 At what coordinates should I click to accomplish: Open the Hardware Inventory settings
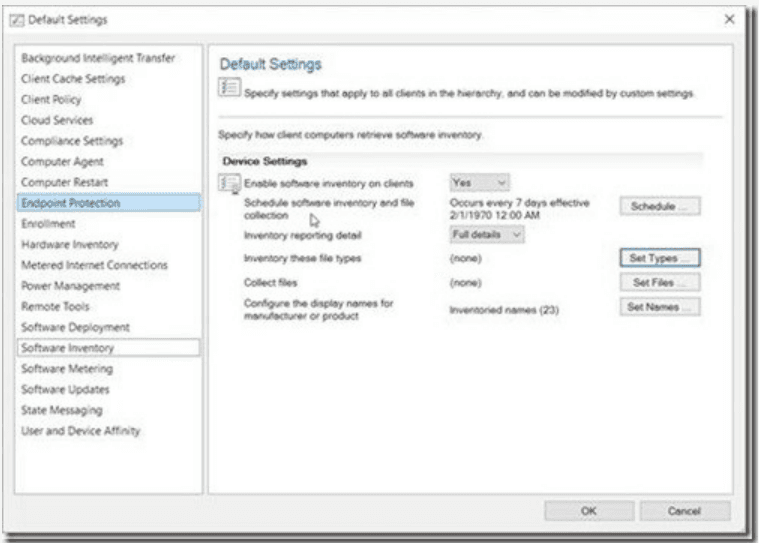click(x=70, y=245)
